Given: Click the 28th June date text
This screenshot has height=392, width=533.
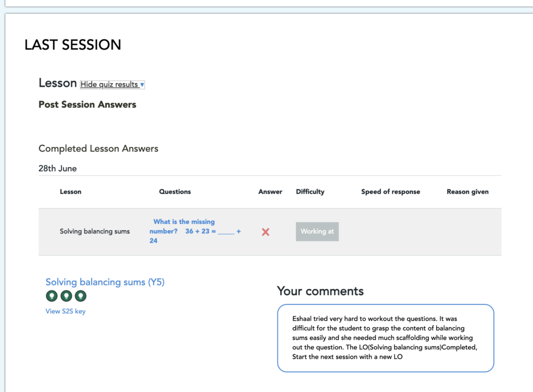Looking at the screenshot, I should [x=57, y=168].
